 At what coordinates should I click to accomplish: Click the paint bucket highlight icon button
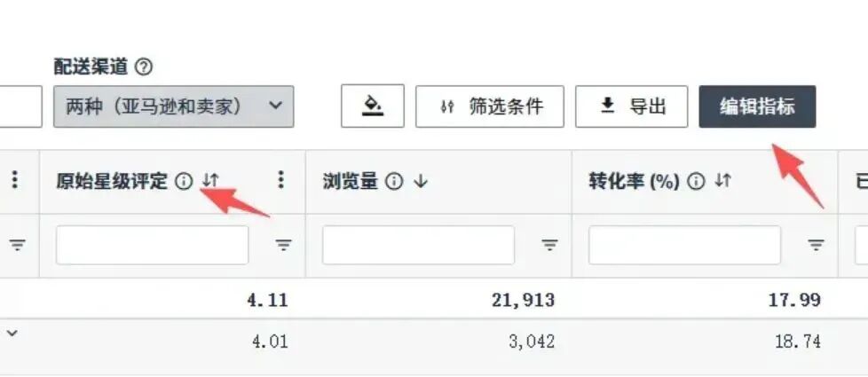[x=373, y=106]
